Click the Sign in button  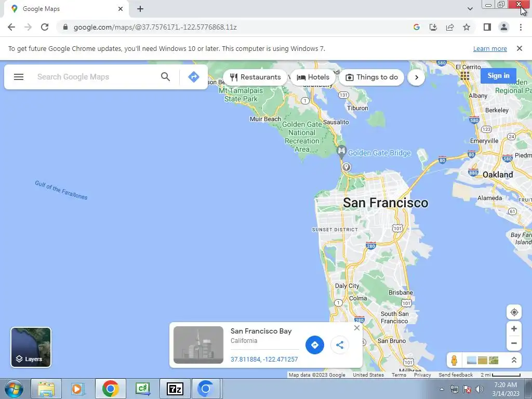498,76
